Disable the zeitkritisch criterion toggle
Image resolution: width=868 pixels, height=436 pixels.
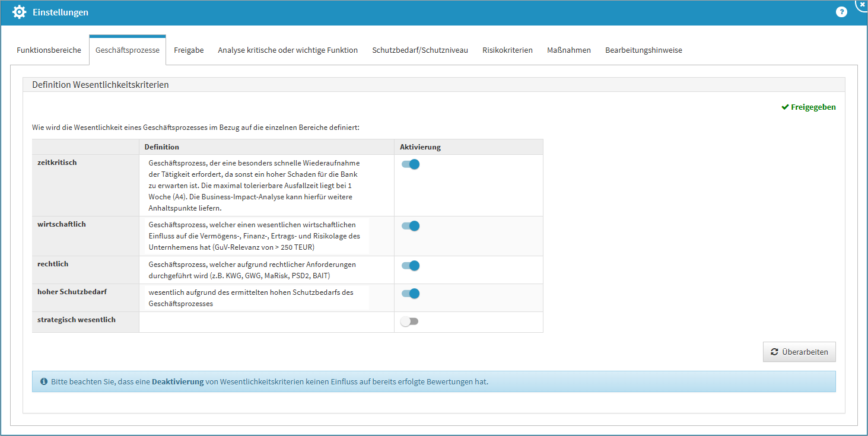pyautogui.click(x=410, y=164)
